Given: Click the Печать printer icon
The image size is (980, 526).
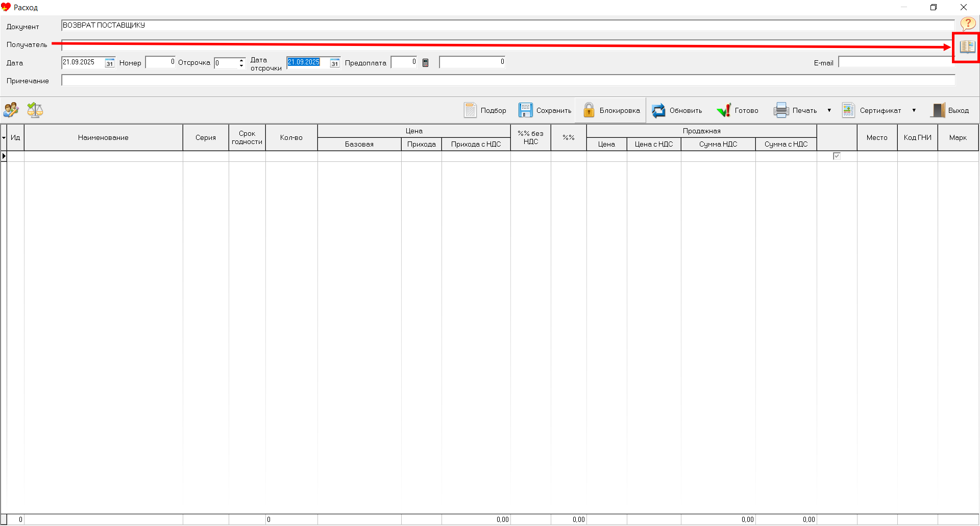Looking at the screenshot, I should click(781, 110).
